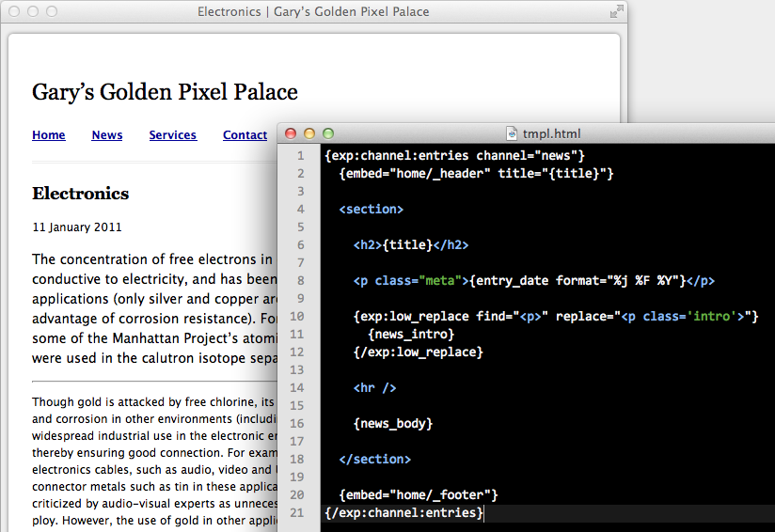Select line number 4 in editor gutter
775x532 pixels.
pyautogui.click(x=300, y=209)
